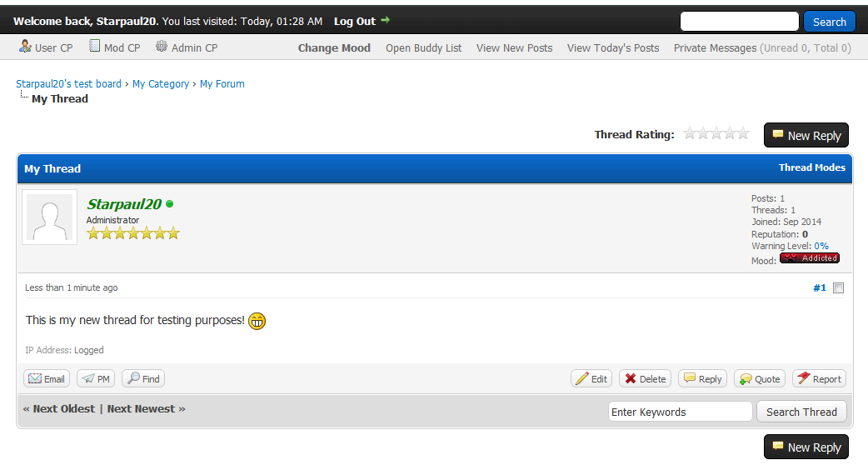Quote the post via Quote button
The width and height of the screenshot is (868, 465).
tap(760, 378)
